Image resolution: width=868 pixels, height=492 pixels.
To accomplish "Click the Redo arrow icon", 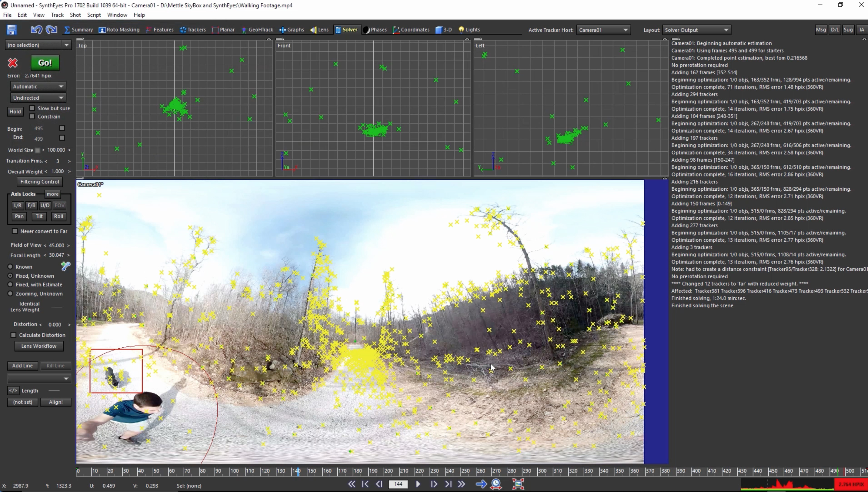I will pos(51,30).
